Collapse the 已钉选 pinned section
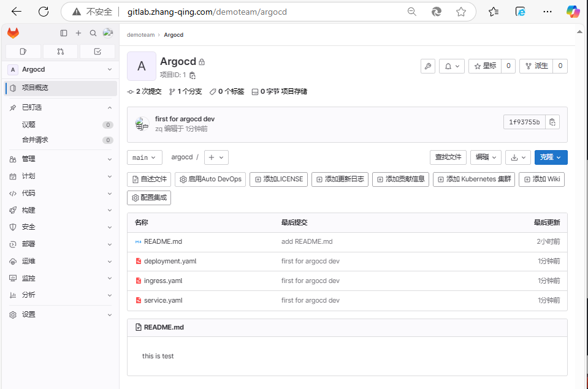Screen dimensions: 588x389 pyautogui.click(x=61, y=108)
